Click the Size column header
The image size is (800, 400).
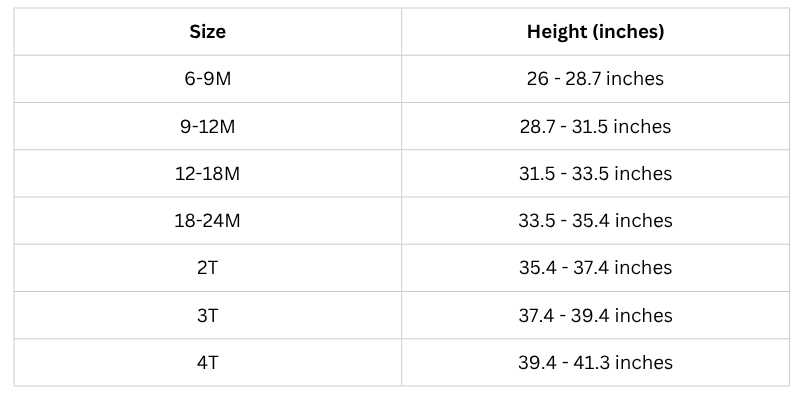click(x=208, y=32)
